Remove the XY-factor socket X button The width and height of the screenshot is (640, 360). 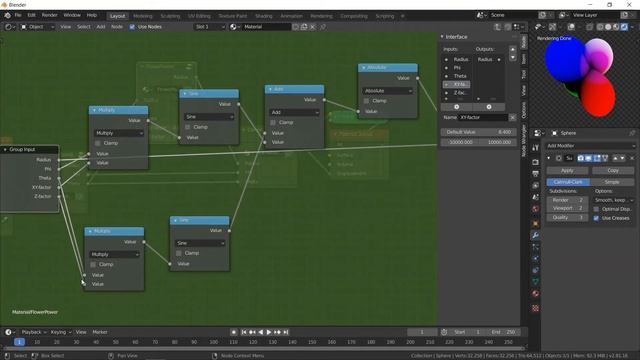coord(513,118)
